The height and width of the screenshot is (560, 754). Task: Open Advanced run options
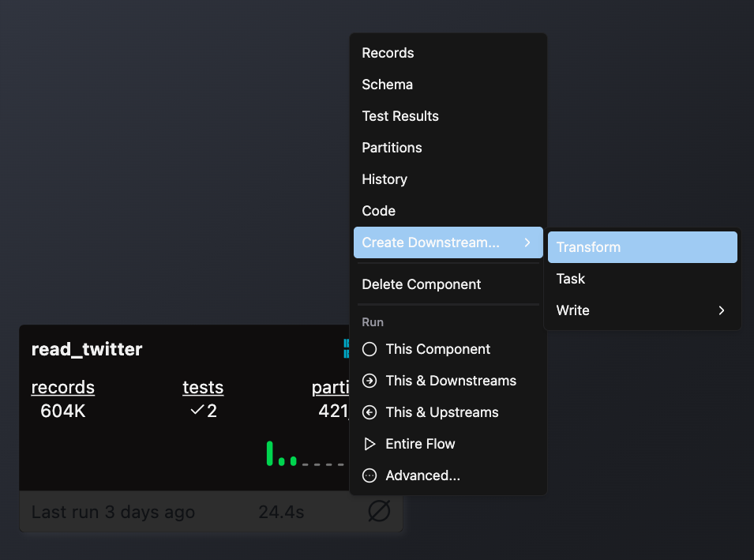click(448, 475)
